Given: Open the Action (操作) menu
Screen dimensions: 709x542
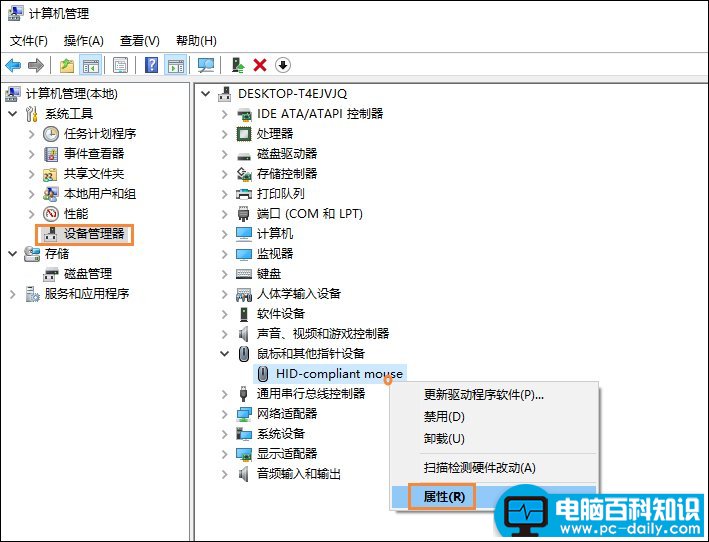Looking at the screenshot, I should [84, 41].
